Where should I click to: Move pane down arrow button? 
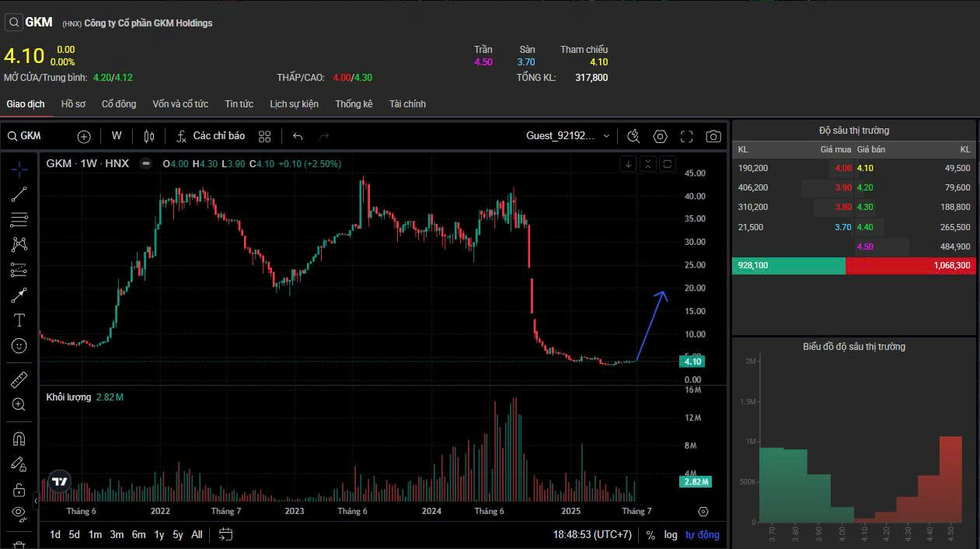[629, 163]
